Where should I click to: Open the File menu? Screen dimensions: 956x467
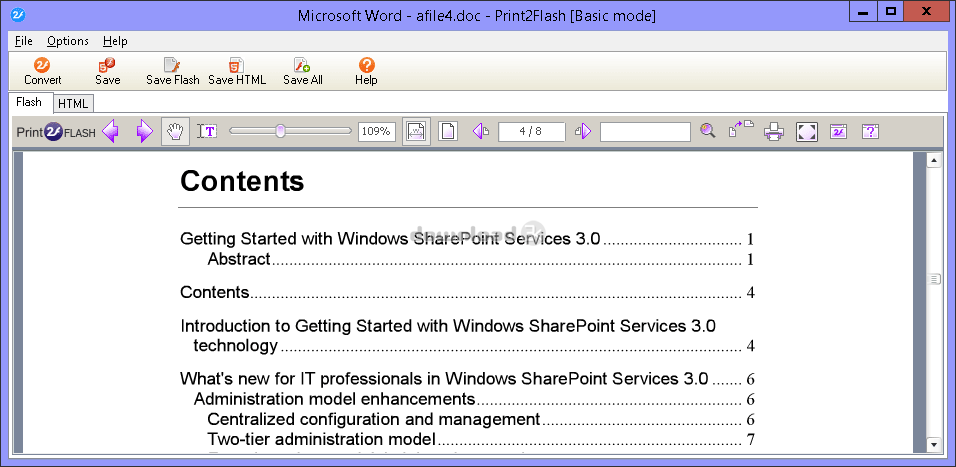pyautogui.click(x=24, y=41)
